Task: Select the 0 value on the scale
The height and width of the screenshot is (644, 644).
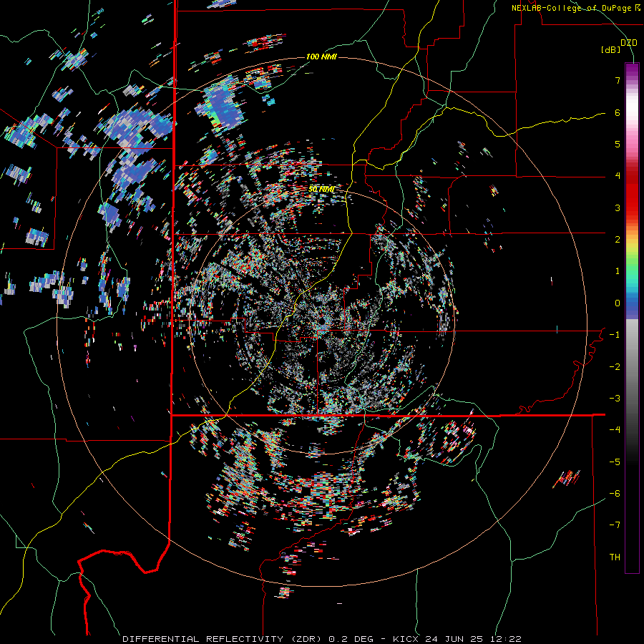Action: (x=618, y=303)
